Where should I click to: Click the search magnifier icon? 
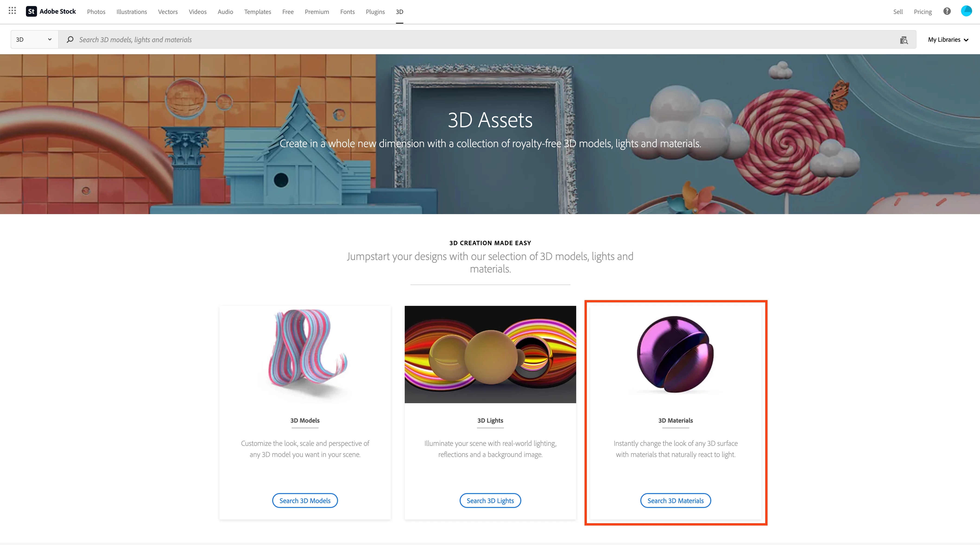70,40
